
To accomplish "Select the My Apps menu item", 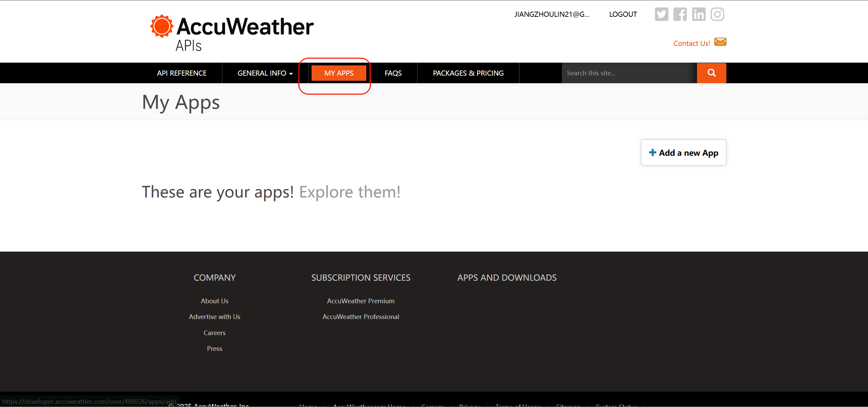I will tap(339, 73).
